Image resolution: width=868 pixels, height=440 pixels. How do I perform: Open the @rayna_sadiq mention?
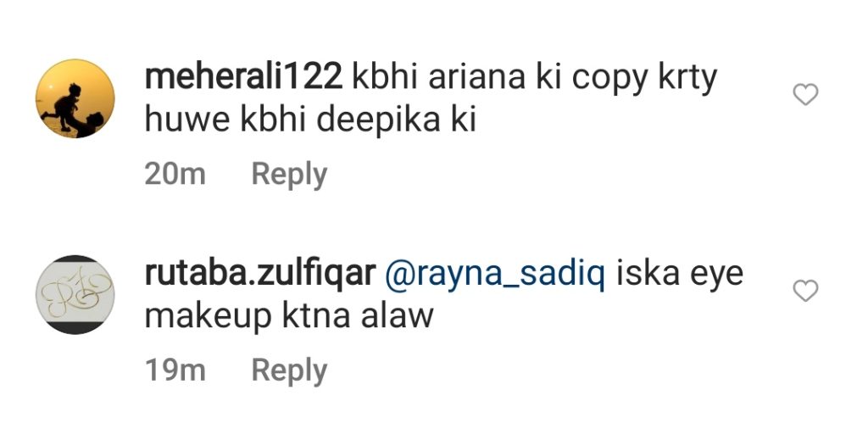pos(495,275)
